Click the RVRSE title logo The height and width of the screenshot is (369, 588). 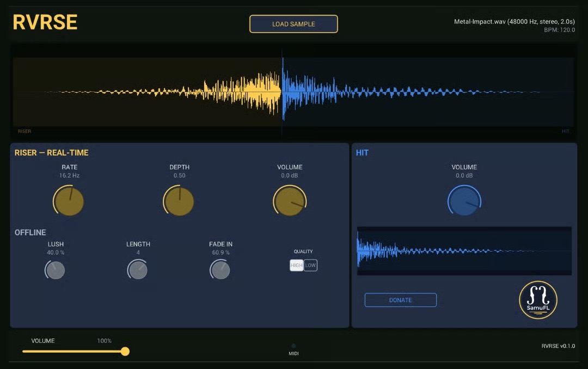pyautogui.click(x=45, y=22)
